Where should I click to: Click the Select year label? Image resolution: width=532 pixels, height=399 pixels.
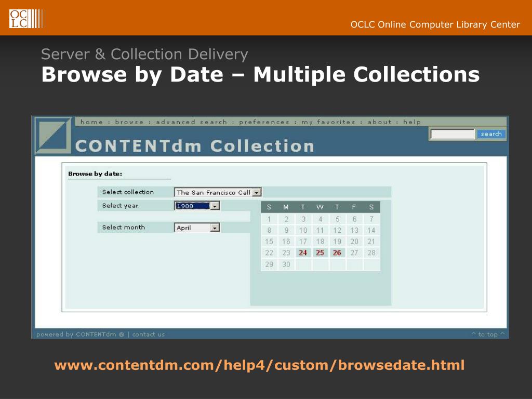coord(120,206)
